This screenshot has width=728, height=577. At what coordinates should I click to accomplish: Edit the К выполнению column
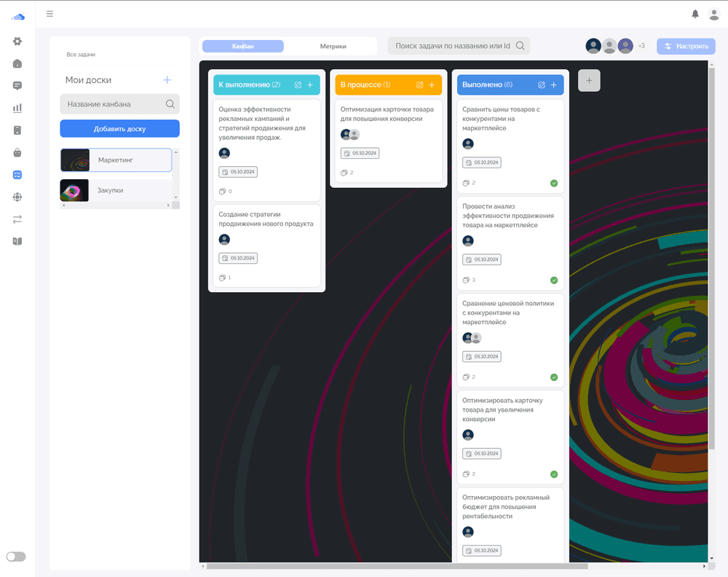click(x=298, y=85)
